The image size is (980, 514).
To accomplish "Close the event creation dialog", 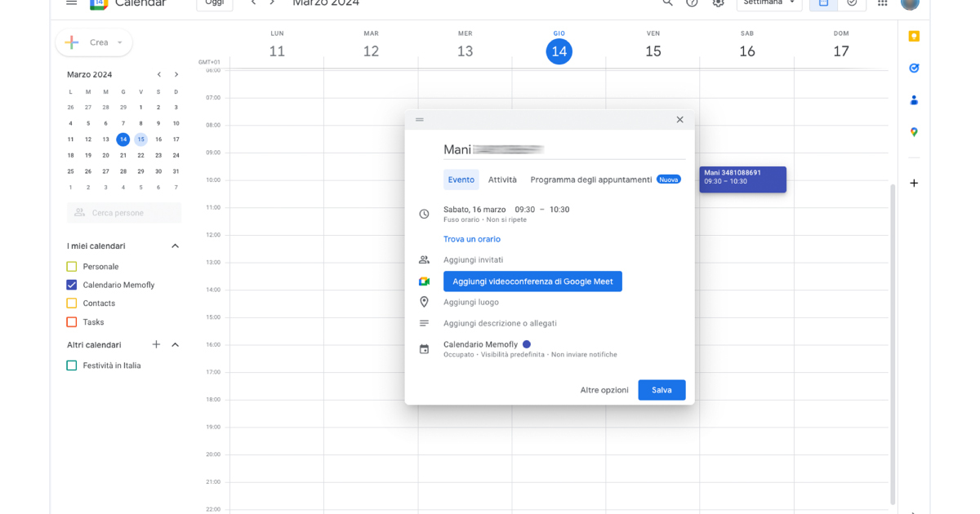I will pyautogui.click(x=679, y=120).
